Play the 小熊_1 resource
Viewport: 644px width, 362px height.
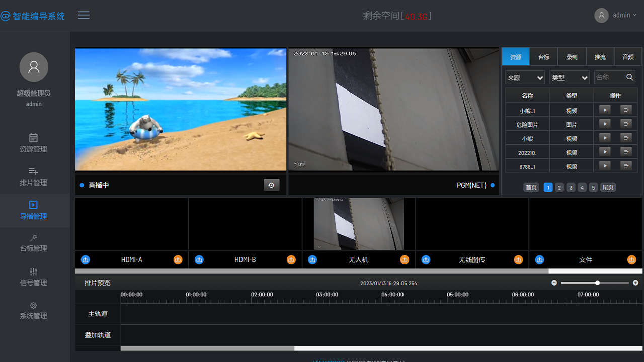pos(605,109)
